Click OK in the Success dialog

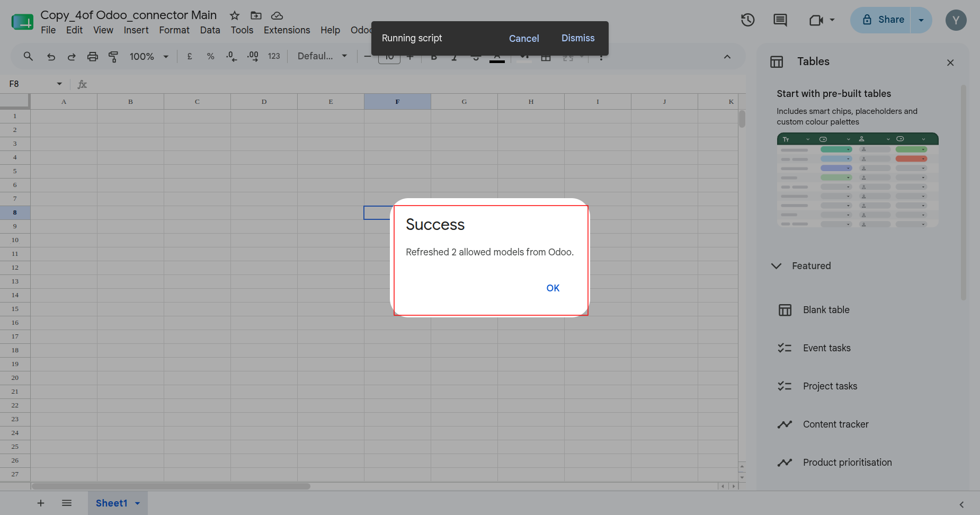tap(553, 288)
